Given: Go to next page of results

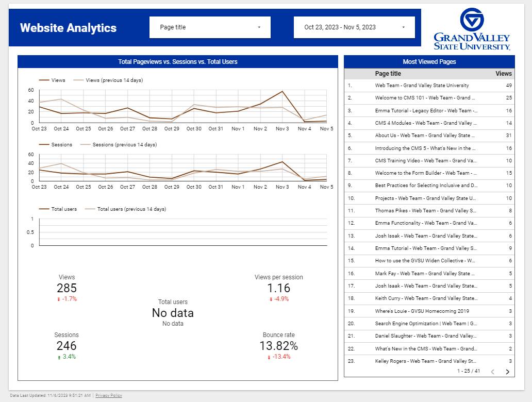Looking at the screenshot, I should [507, 372].
